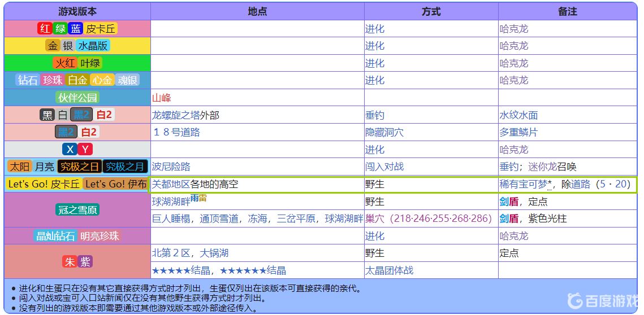Viewport: 644px width, 315px height.
Task: Open the 伙伴公园 badge
Action: pos(77,98)
